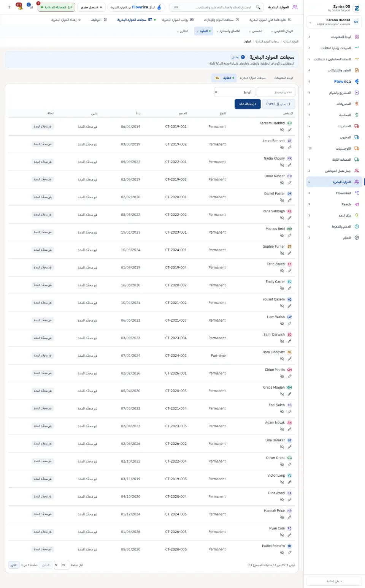Click the pencil icon for Laura Bennett

(289, 147)
